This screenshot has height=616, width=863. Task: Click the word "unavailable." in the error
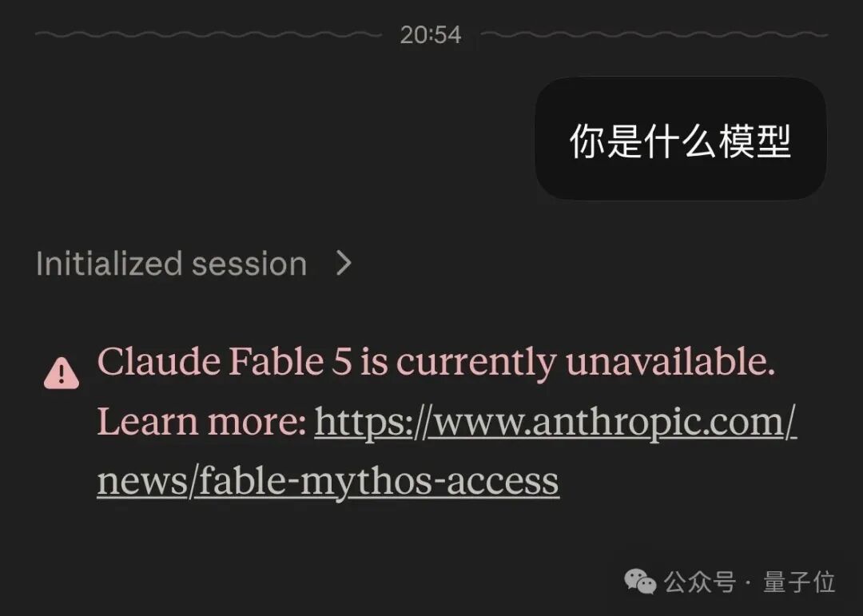click(670, 362)
